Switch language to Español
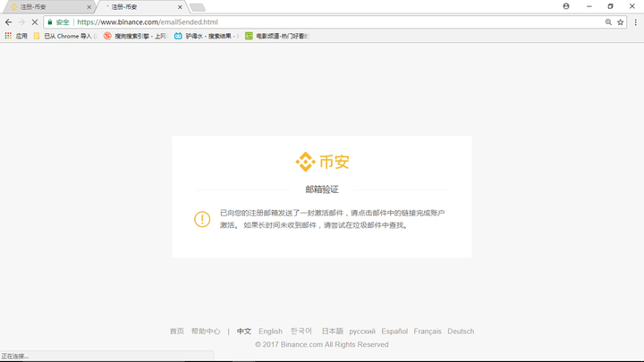Image resolution: width=644 pixels, height=362 pixels. (394, 332)
